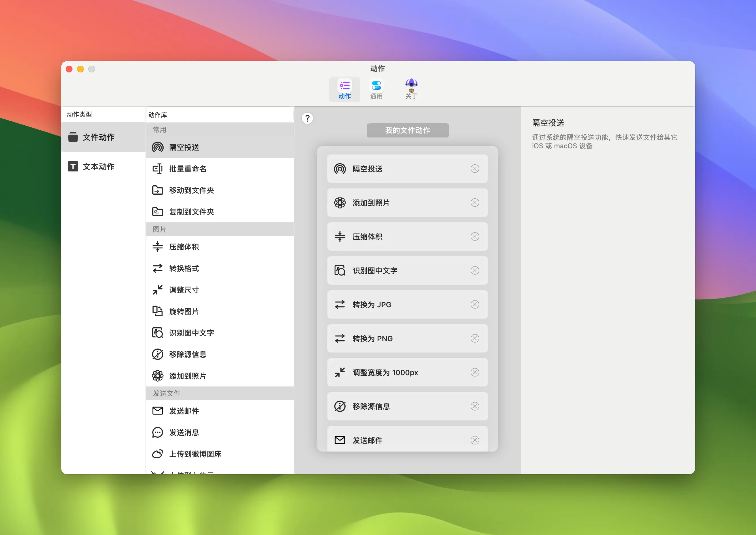This screenshot has height=535, width=756.
Task: Click the 批量重命名 rename icon
Action: (158, 169)
